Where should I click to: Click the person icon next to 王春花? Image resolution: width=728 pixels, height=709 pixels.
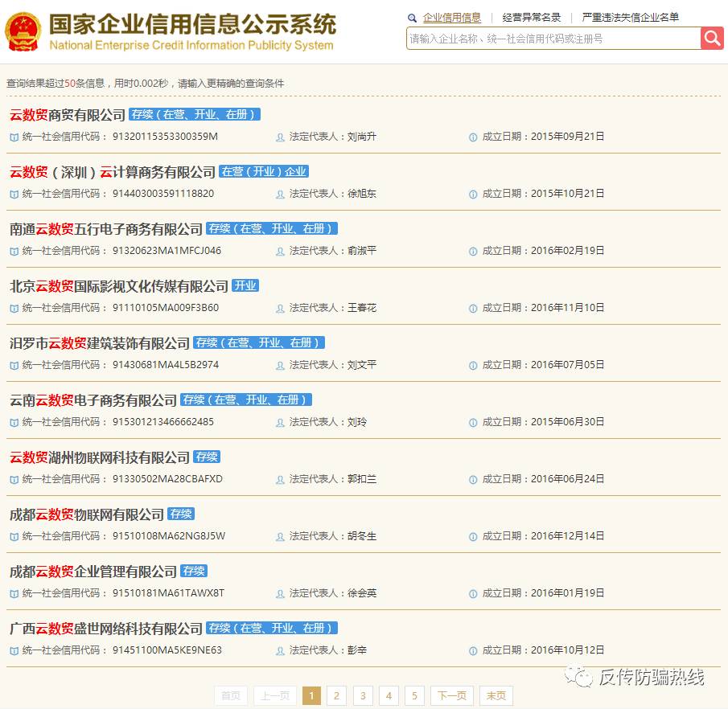tap(280, 309)
